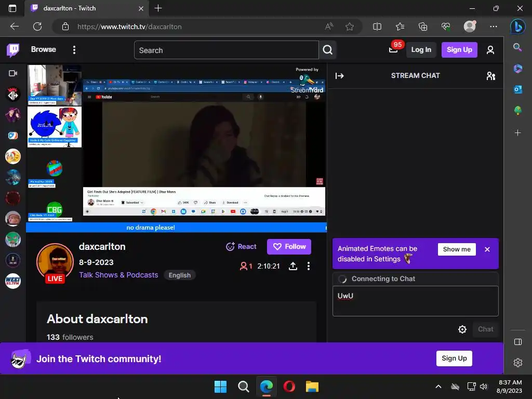532x399 pixels.
Task: Toggle split screen icon in Edge toolbar
Action: click(x=377, y=26)
